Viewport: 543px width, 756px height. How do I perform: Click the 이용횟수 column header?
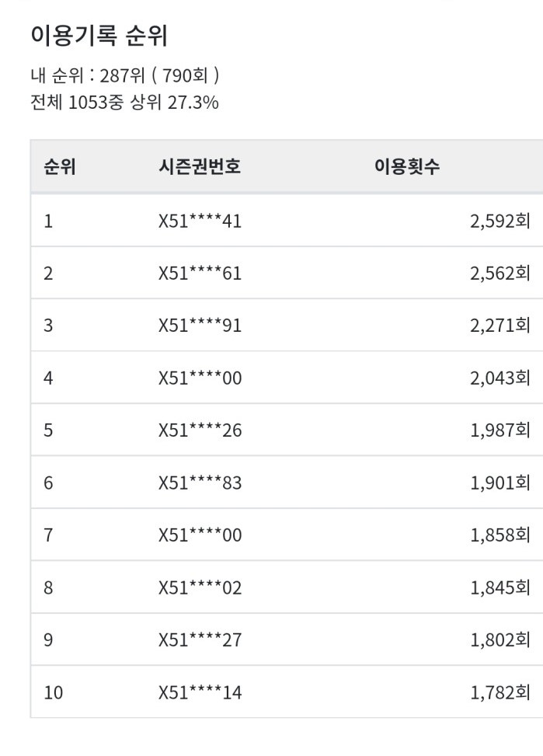(x=407, y=167)
